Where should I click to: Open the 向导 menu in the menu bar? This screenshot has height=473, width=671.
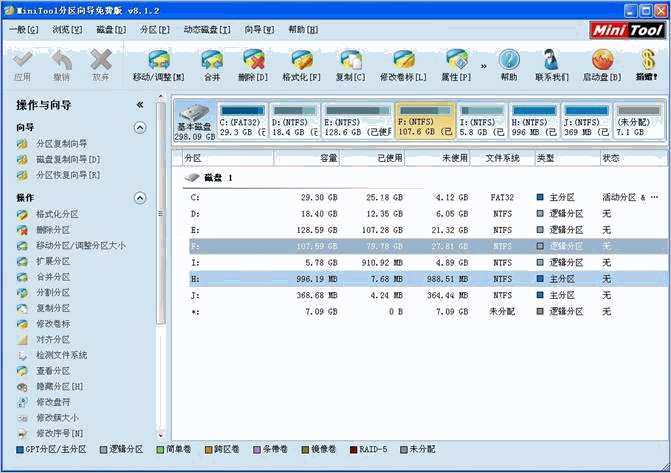click(259, 30)
